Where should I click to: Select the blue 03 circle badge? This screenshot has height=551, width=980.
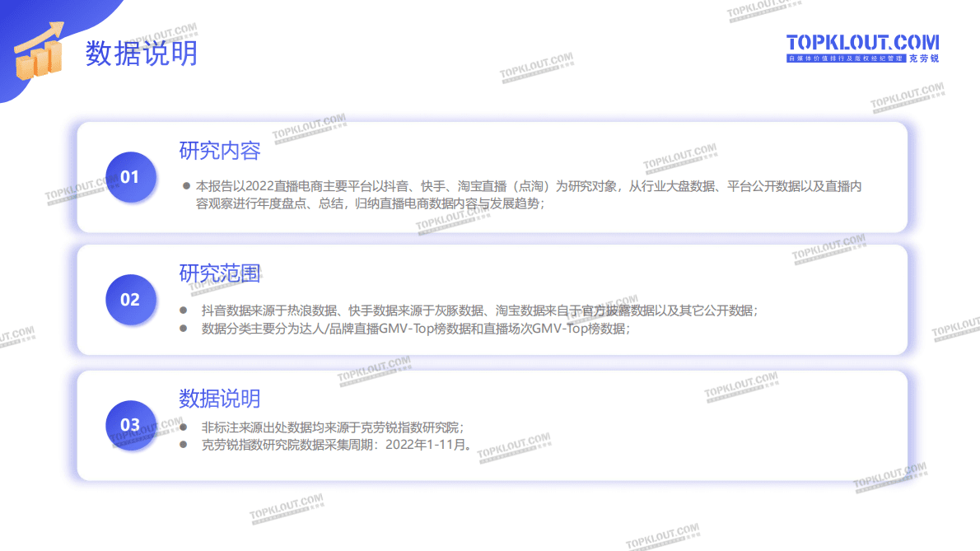click(130, 425)
